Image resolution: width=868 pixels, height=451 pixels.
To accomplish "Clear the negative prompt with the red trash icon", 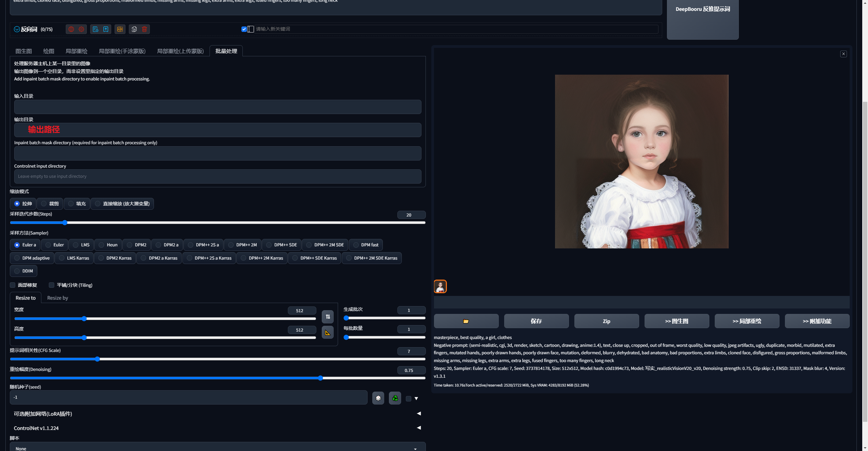I will click(144, 29).
